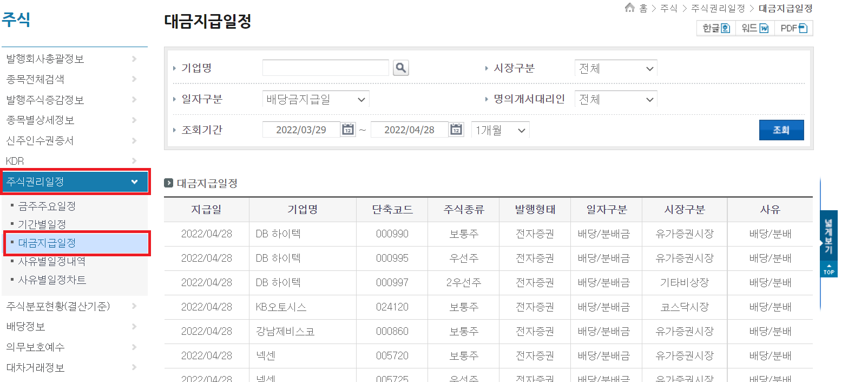Click the 단축코드 column header
868x382 pixels.
tap(392, 210)
